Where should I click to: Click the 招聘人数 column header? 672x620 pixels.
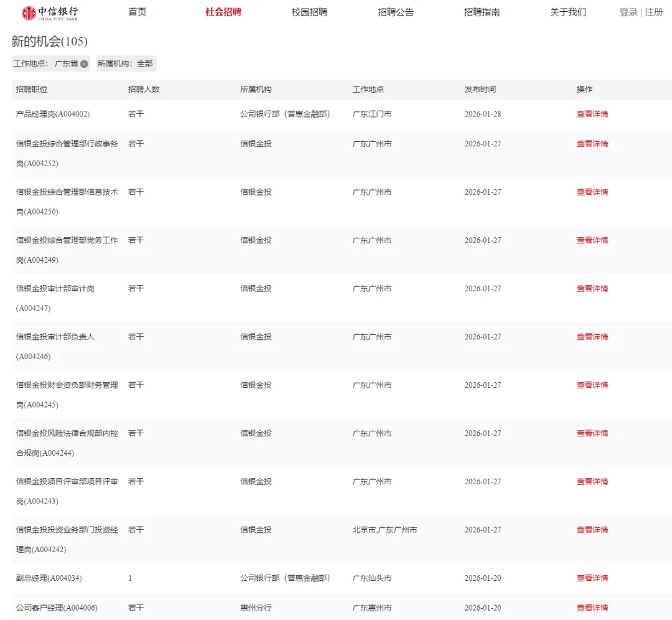[144, 90]
